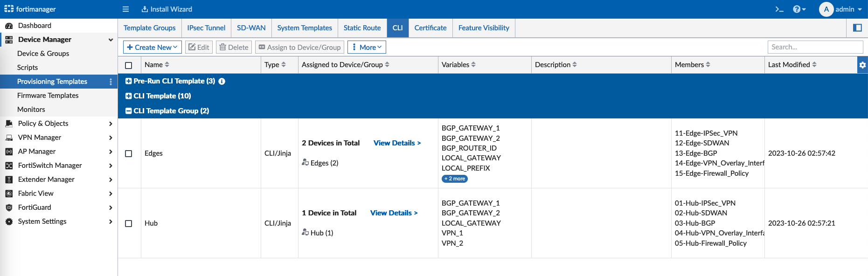Viewport: 868px width, 276px height.
Task: Open the fortimanager app grid icon
Action: pyautogui.click(x=9, y=9)
